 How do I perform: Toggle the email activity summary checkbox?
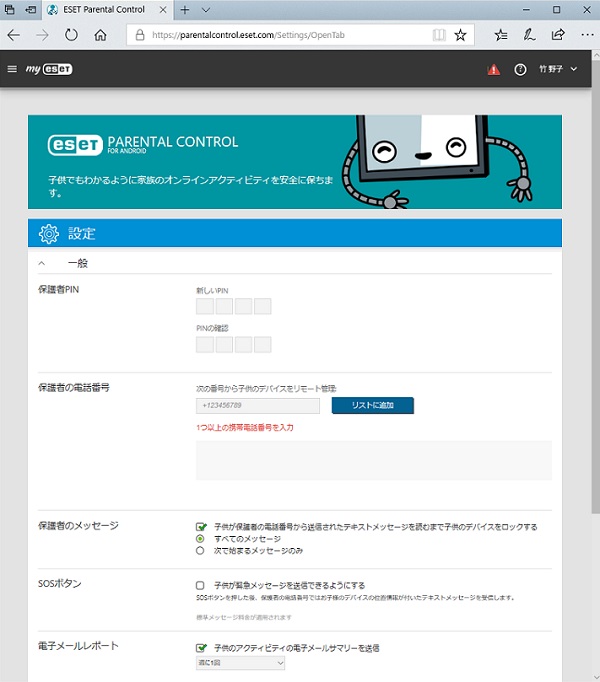click(201, 648)
